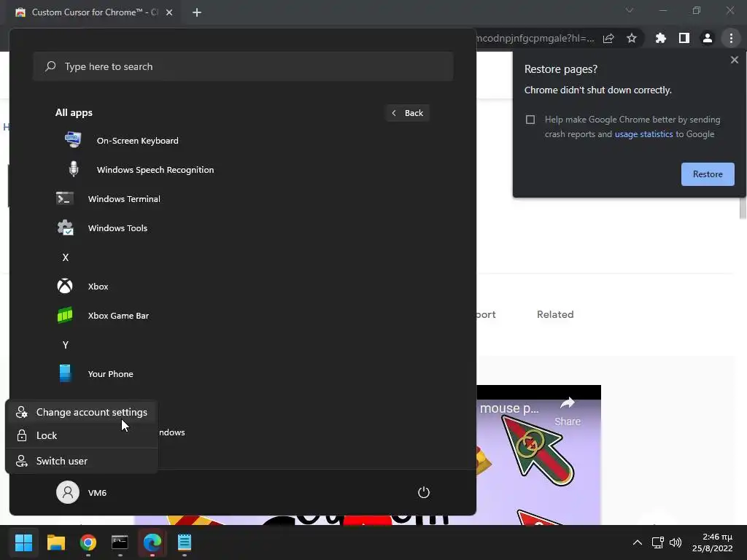Open On-Screen Keyboard app icon
747x560 pixels.
click(x=73, y=140)
